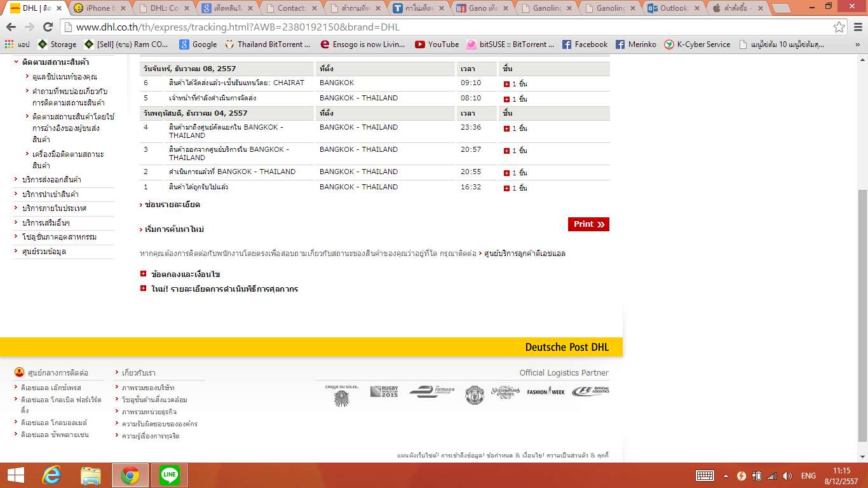
Task: Reload the DHL tracking page
Action: [48, 27]
